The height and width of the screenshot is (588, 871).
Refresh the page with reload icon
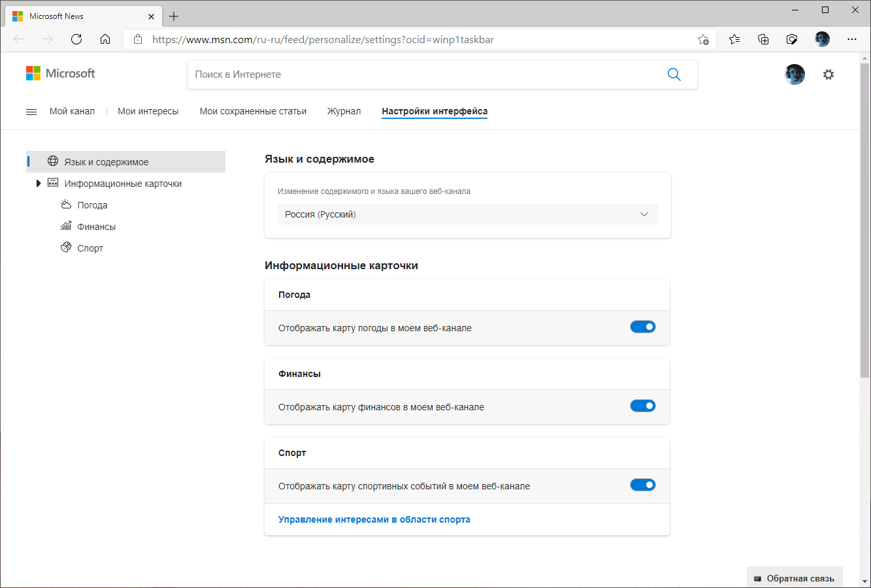76,39
